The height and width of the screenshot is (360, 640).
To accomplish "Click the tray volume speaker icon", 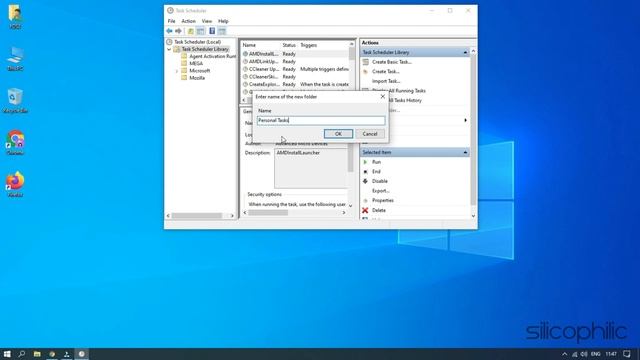I will point(584,354).
